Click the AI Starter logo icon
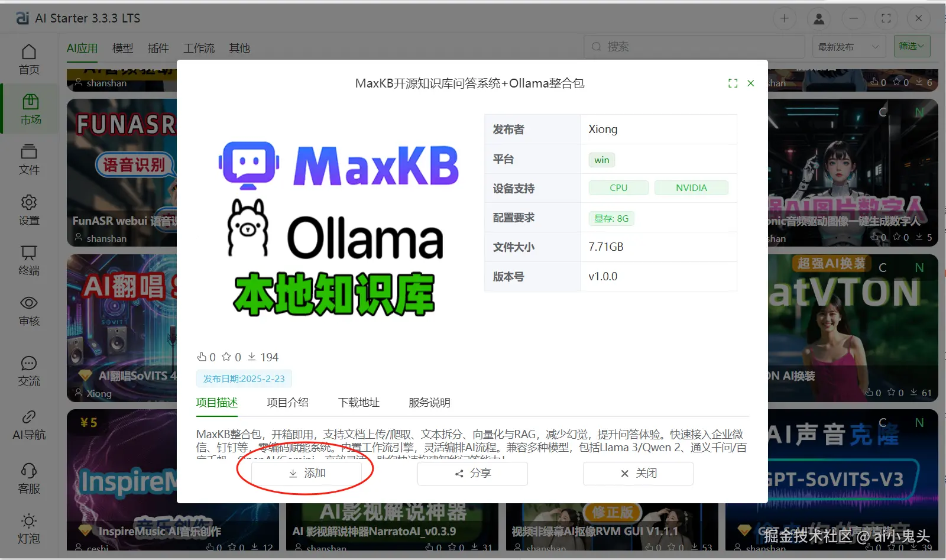Screen dimensions: 946x560 coord(22,18)
